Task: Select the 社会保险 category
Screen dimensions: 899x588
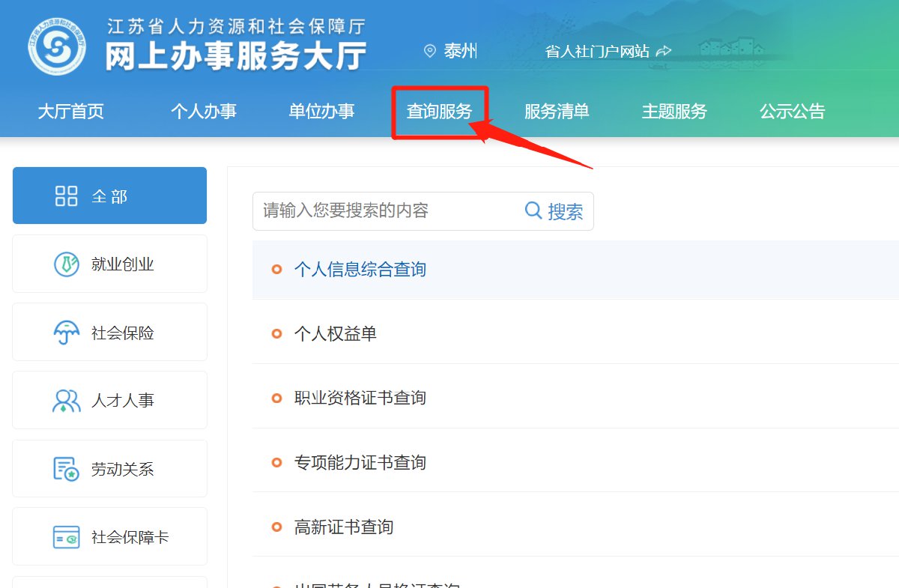Action: 109,332
